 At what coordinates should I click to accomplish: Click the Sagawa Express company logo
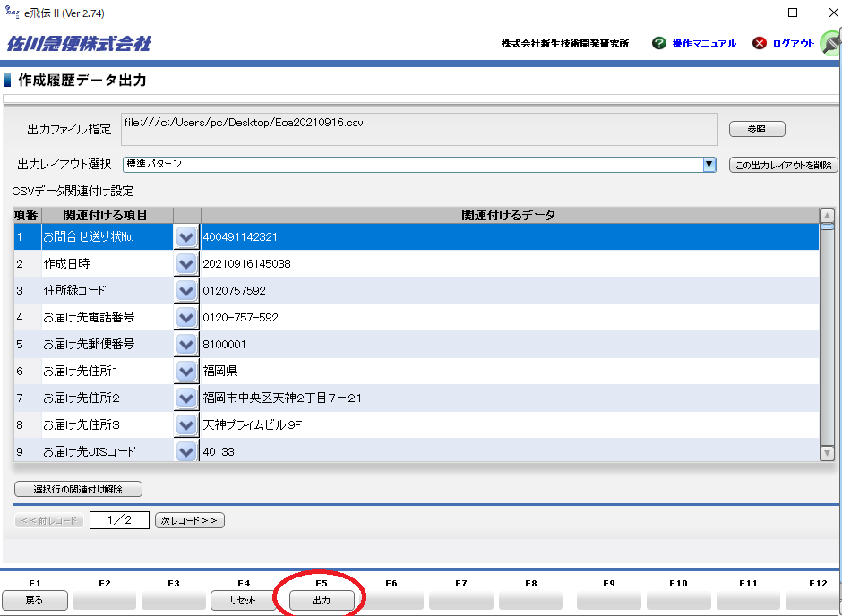click(79, 43)
